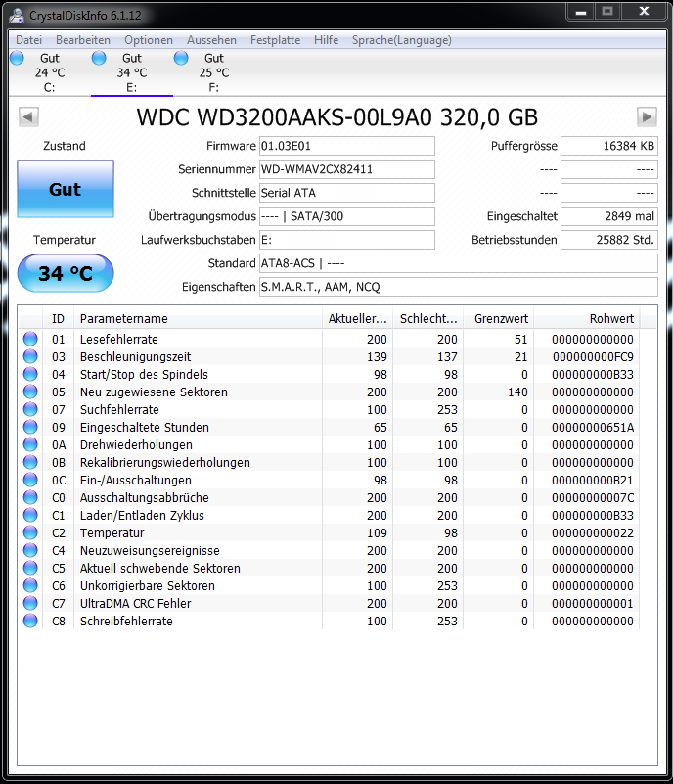The width and height of the screenshot is (673, 784).
Task: Click the Schlecht... column header
Action: (x=428, y=319)
